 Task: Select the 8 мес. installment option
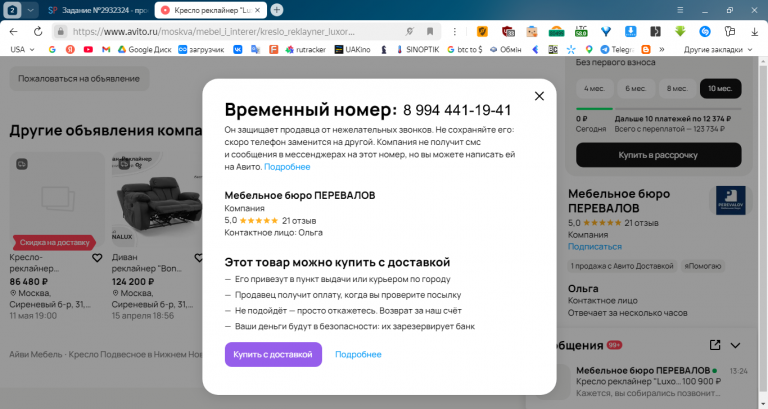(x=677, y=89)
